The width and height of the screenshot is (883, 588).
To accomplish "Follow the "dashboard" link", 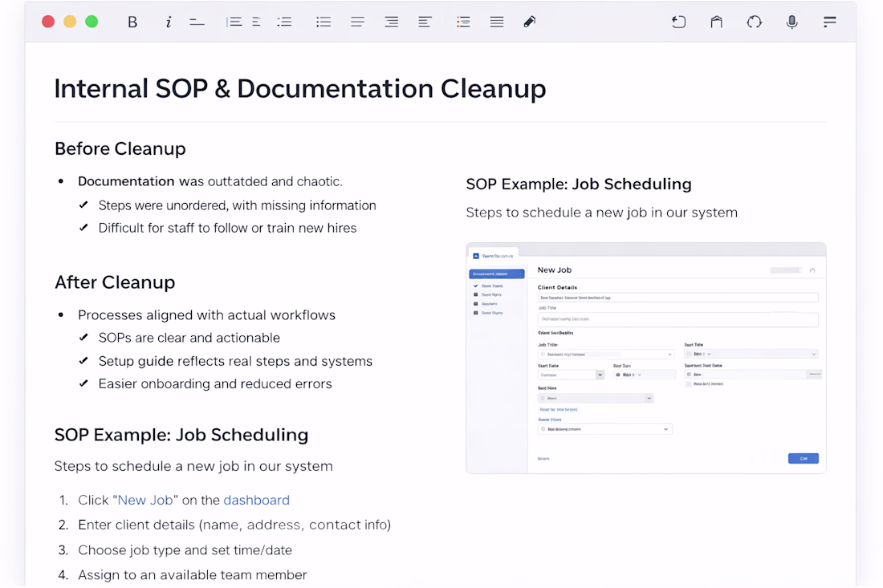I will tap(257, 500).
